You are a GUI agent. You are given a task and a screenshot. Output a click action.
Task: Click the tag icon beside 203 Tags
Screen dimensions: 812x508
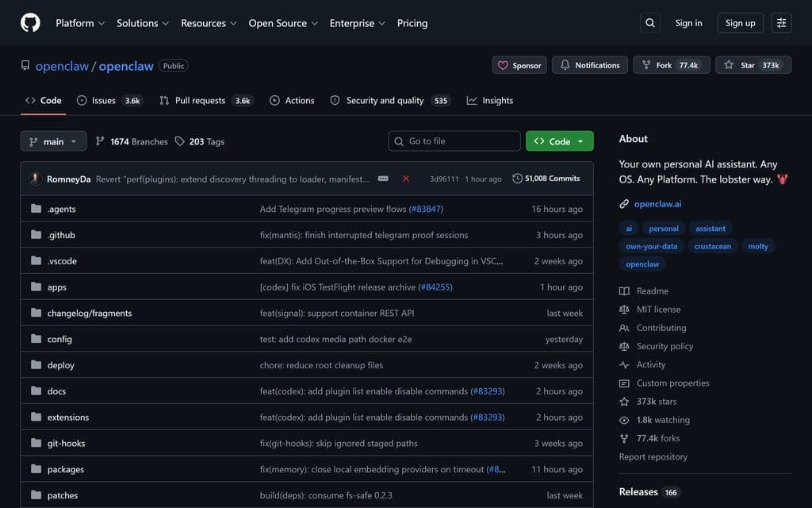coord(179,141)
